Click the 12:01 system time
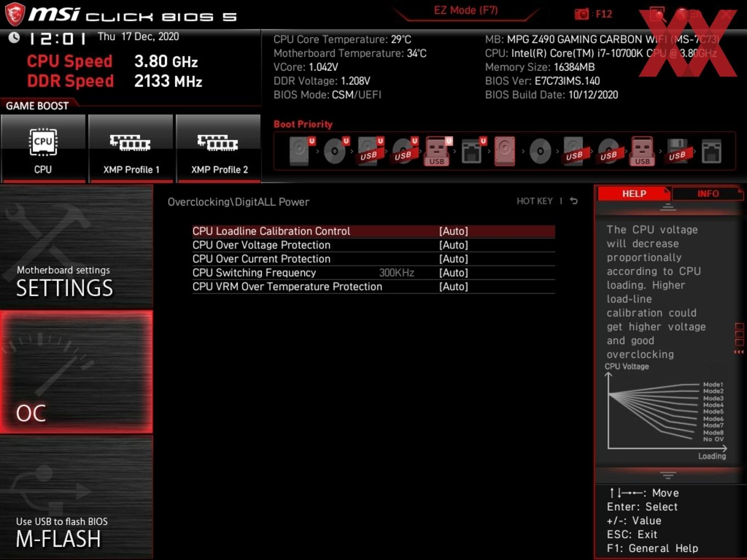The image size is (747, 560). tap(58, 38)
